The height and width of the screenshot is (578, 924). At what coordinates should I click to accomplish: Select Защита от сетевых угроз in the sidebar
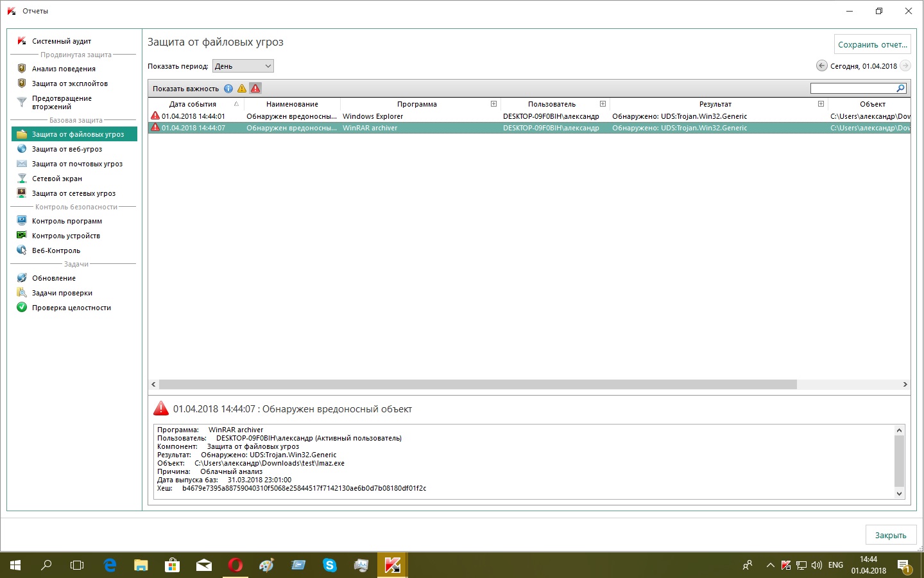point(74,193)
